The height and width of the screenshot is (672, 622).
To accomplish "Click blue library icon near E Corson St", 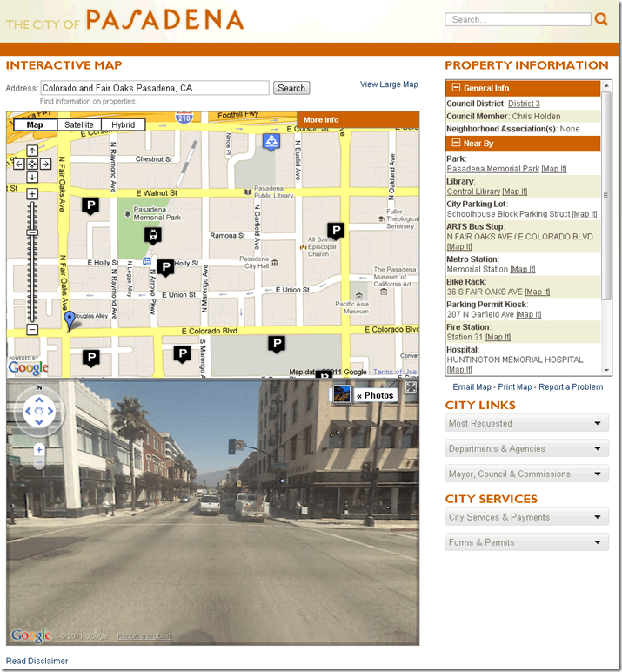I will click(271, 142).
